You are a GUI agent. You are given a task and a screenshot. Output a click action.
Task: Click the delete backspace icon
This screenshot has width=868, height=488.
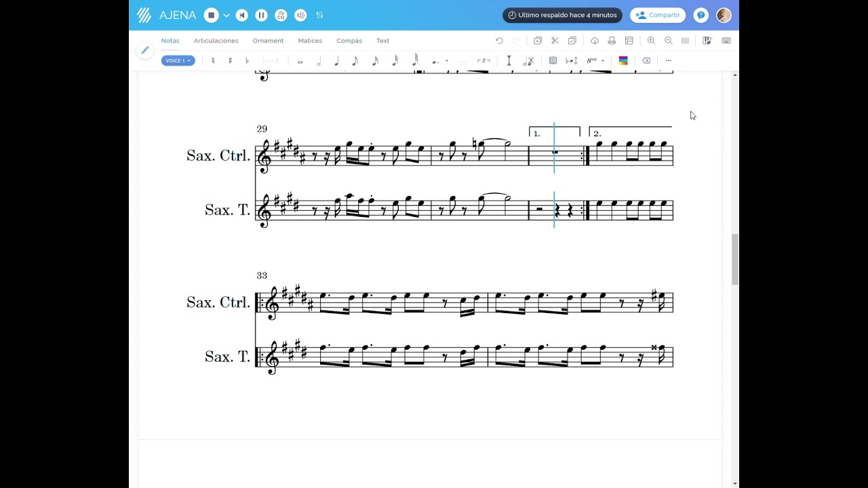click(x=646, y=60)
